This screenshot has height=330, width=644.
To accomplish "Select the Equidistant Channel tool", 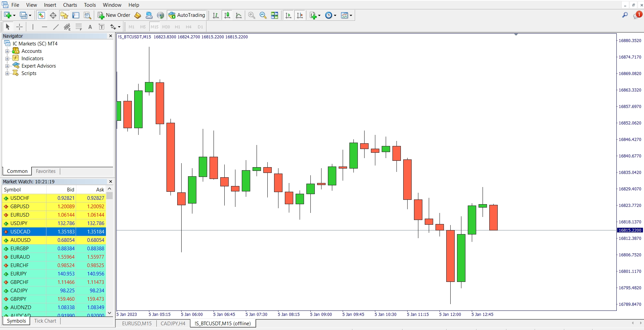I will click(x=67, y=27).
